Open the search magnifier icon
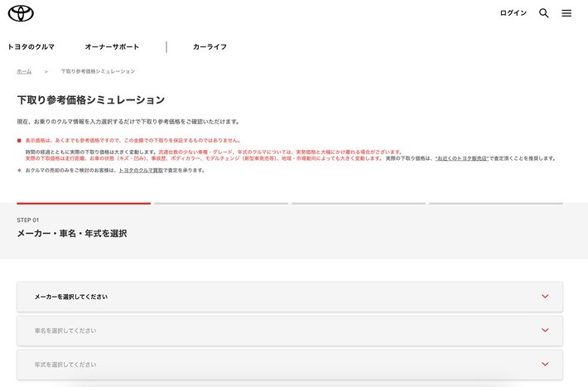Screen dimensions: 588x387 coord(544,13)
